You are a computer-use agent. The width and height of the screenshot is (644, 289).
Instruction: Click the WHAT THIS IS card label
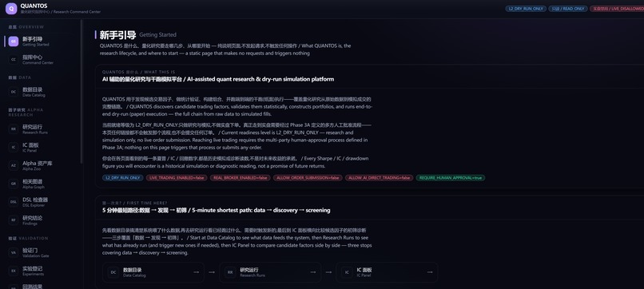(x=138, y=72)
